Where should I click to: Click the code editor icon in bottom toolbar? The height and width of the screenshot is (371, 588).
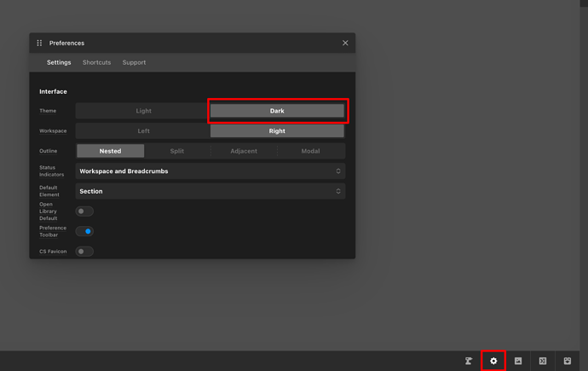point(543,361)
